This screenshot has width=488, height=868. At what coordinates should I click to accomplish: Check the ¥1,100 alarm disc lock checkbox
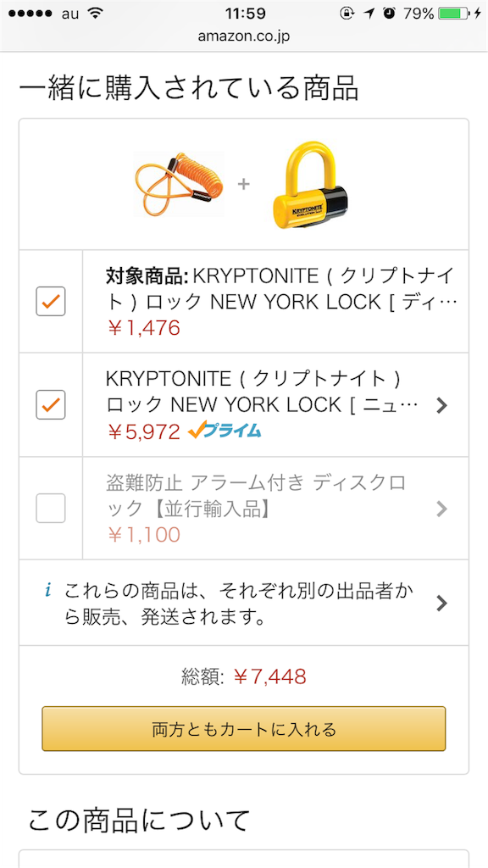51,509
